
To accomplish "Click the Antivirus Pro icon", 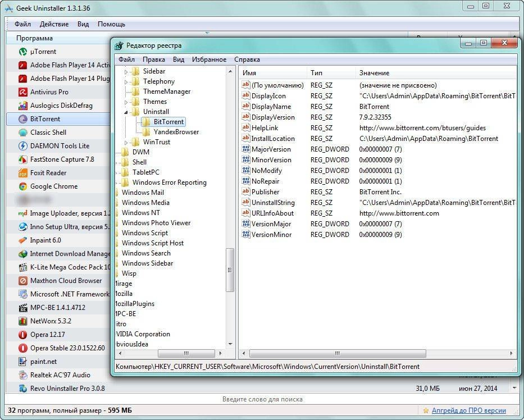I will click(x=22, y=92).
